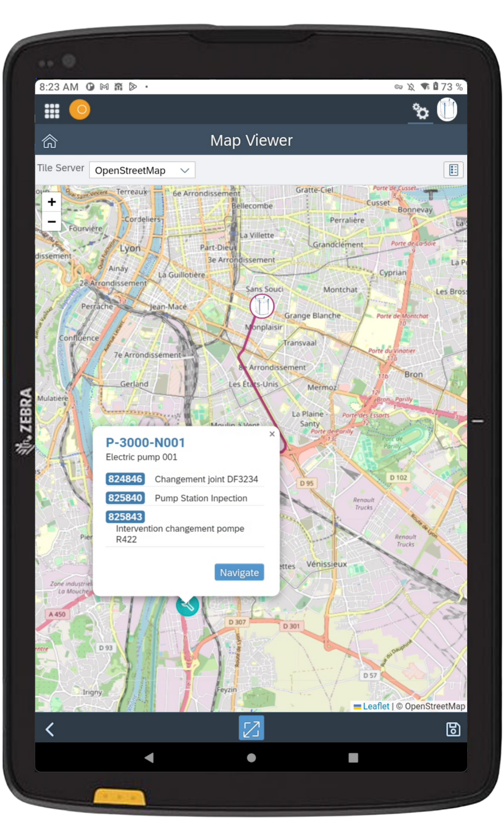This screenshot has height=831, width=504.
Task: Tap the play store notification icon
Action: [133, 87]
